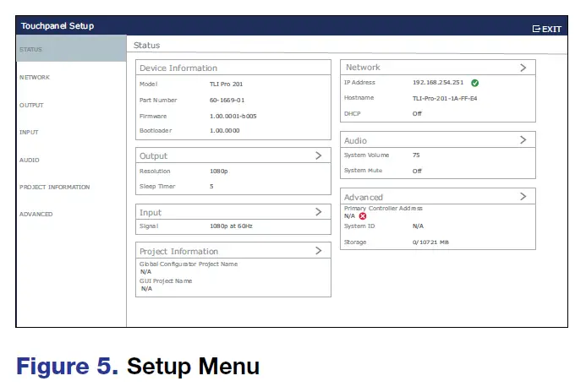Click IP address 192.168.254.251
This screenshot has height=392, width=586.
coord(438,83)
